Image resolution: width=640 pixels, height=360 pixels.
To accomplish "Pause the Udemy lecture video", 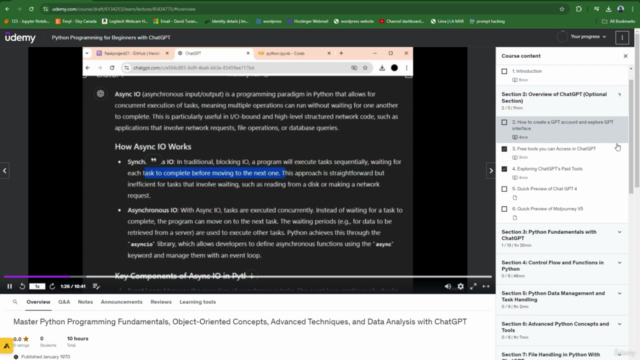I will click(10, 286).
